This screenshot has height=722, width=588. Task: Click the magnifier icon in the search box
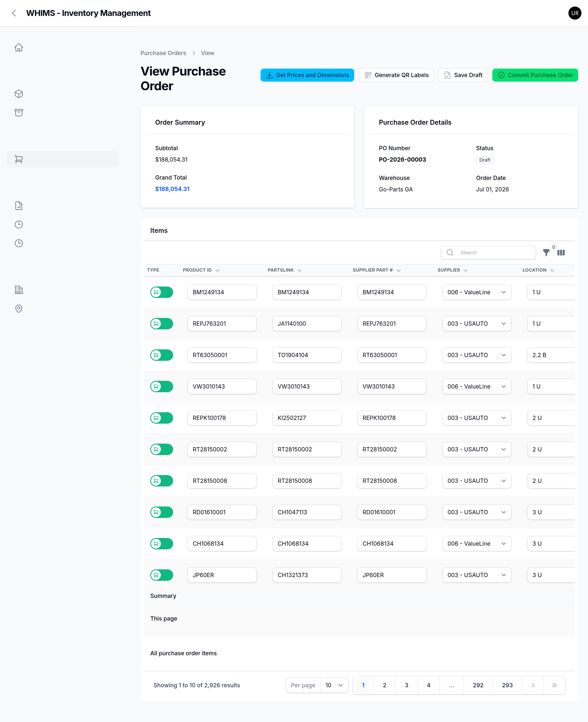[x=450, y=252]
